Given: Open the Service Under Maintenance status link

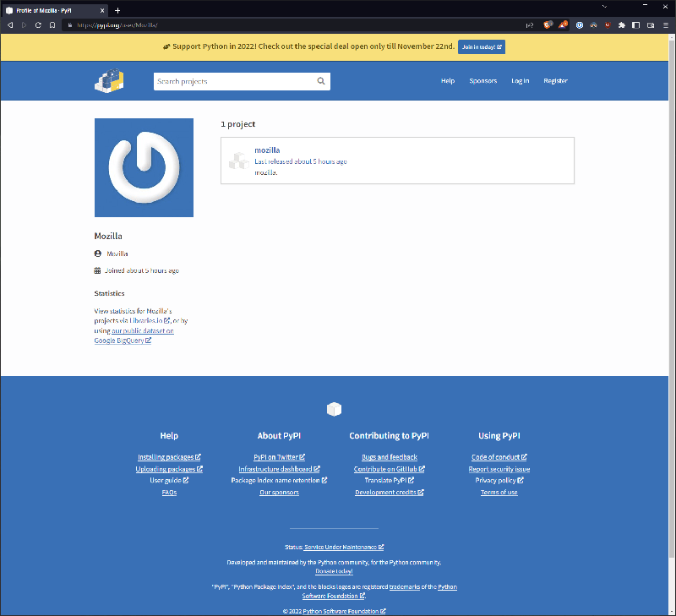Looking at the screenshot, I should (344, 547).
